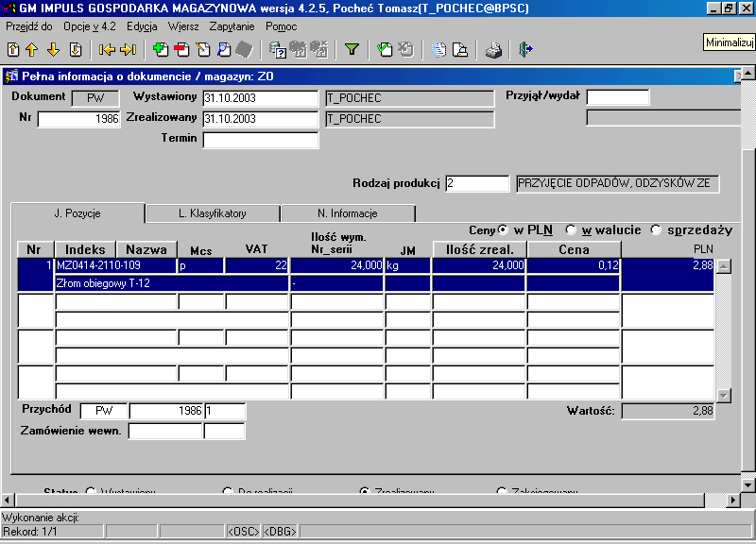The image size is (756, 544).
Task: Edit record with pencil page icon
Action: [x=203, y=49]
